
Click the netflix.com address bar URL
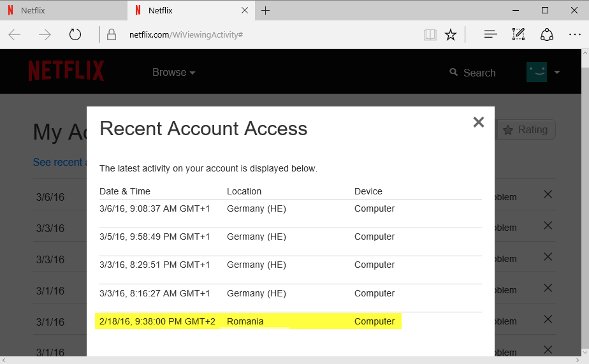[185, 34]
